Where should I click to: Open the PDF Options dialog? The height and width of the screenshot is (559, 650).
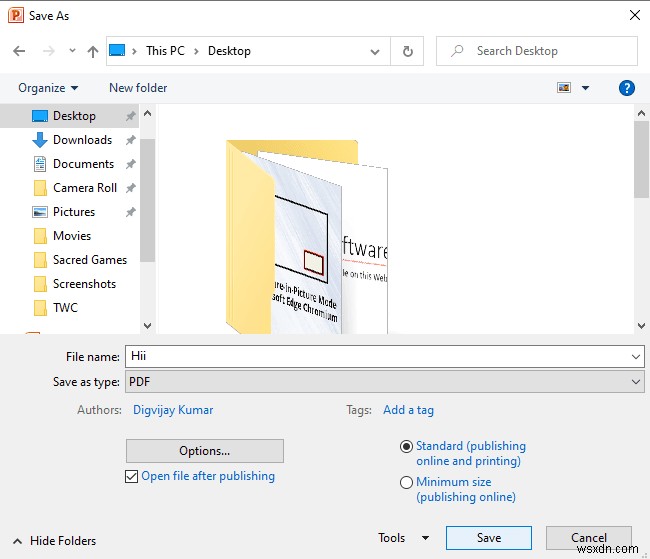pyautogui.click(x=205, y=451)
